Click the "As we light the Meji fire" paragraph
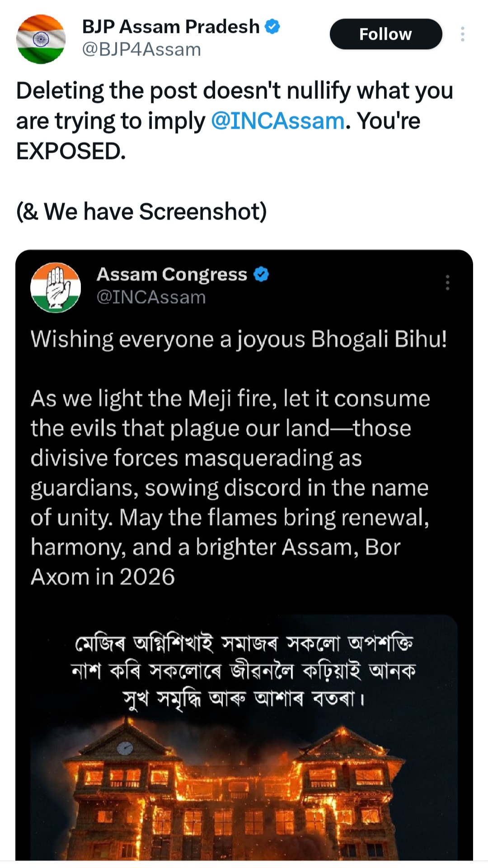488x868 pixels. 230,488
